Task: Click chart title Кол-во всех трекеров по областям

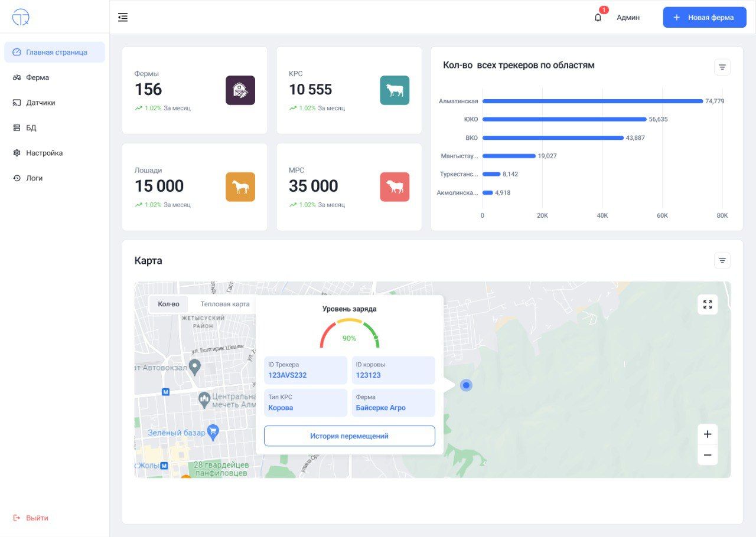Action: 519,66
